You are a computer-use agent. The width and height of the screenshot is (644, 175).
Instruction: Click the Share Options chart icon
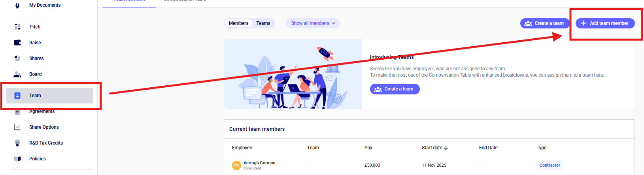tap(17, 127)
